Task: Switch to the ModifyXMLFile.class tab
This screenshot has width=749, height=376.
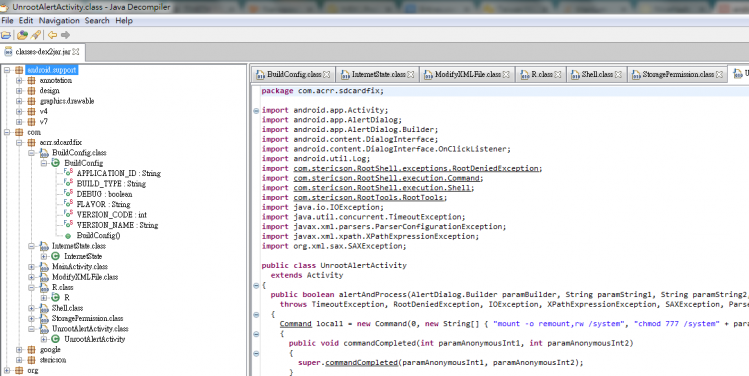Action: (x=467, y=74)
